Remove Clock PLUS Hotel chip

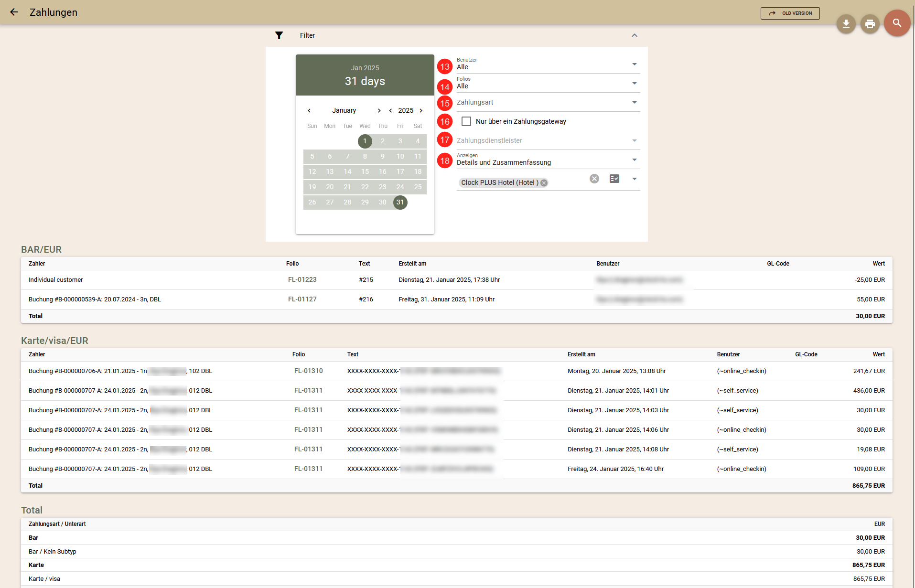(x=544, y=183)
